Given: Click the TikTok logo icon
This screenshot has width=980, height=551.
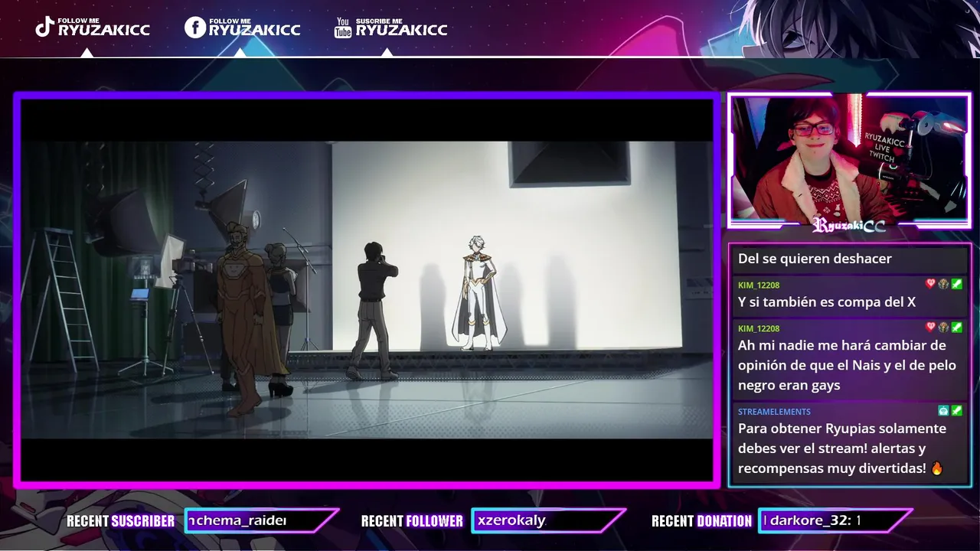Looking at the screenshot, I should pyautogui.click(x=44, y=27).
